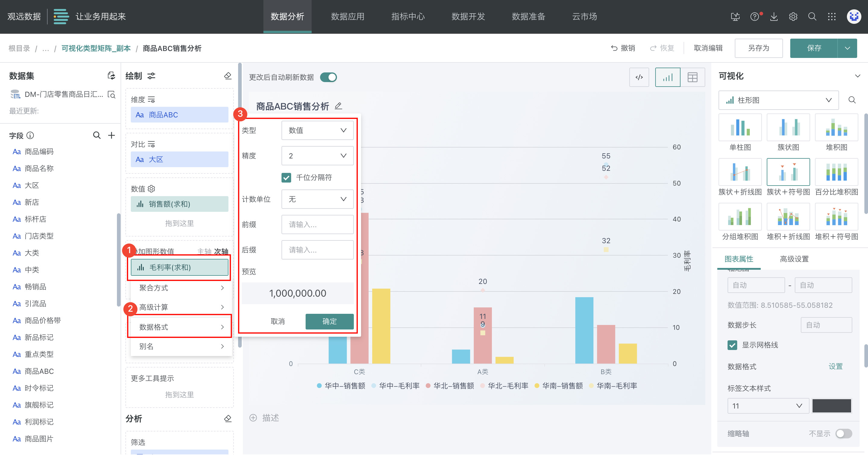The width and height of the screenshot is (868, 455).
Task: Switch to the 高级设置 tab
Action: (x=794, y=259)
